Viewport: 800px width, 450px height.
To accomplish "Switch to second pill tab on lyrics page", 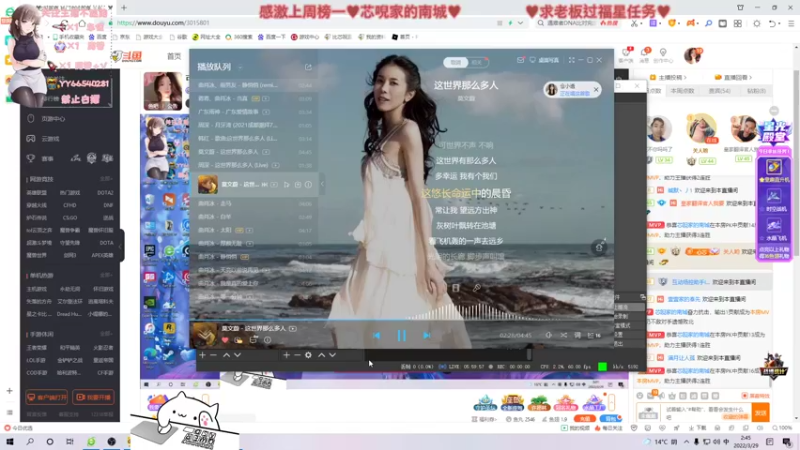I will 477,62.
